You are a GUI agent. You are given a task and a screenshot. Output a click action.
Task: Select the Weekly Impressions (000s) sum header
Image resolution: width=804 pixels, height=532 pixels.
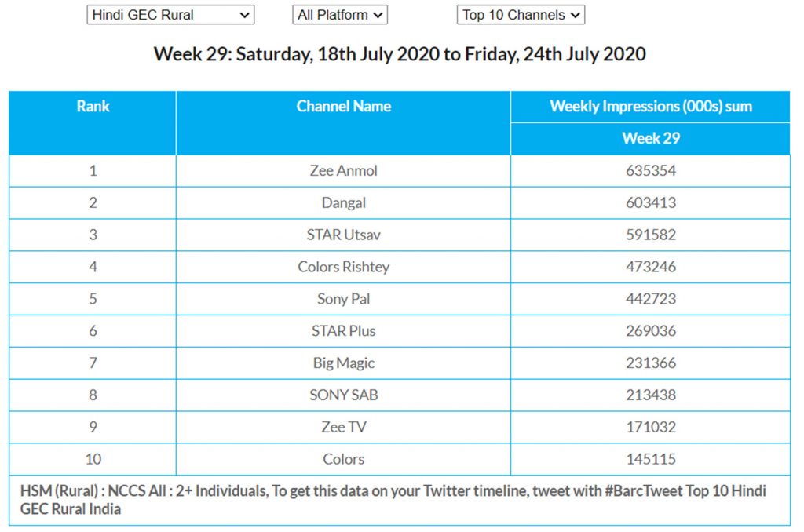coord(650,107)
